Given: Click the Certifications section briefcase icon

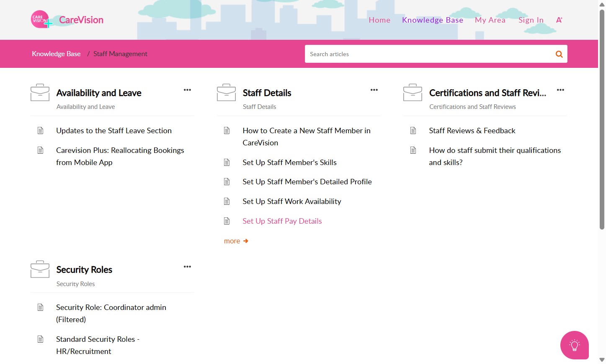Looking at the screenshot, I should click(x=413, y=93).
